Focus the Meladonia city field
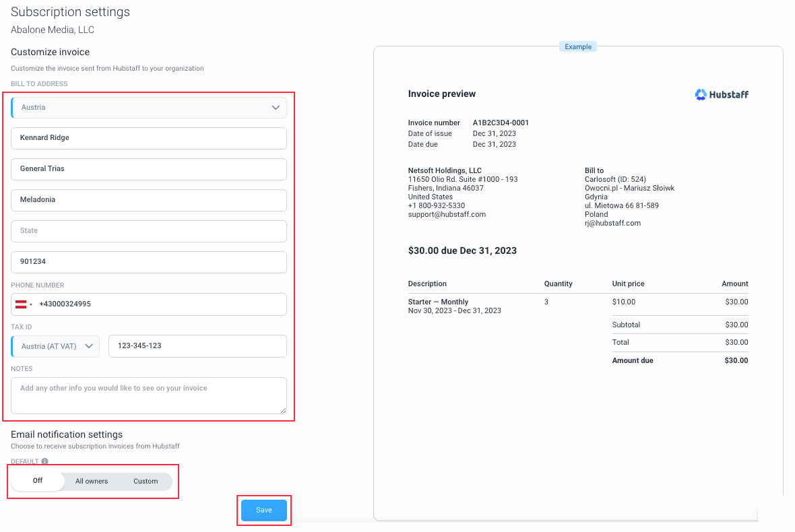 click(148, 200)
